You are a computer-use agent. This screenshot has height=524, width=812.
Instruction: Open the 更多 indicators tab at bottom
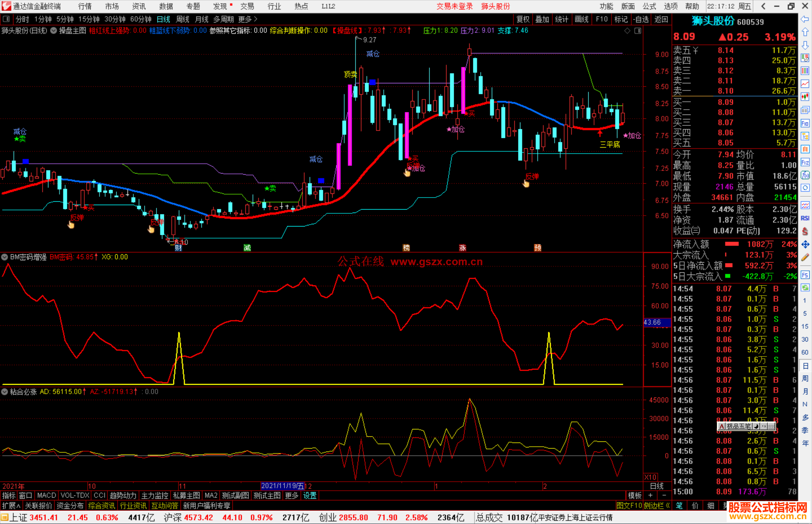pos(291,495)
